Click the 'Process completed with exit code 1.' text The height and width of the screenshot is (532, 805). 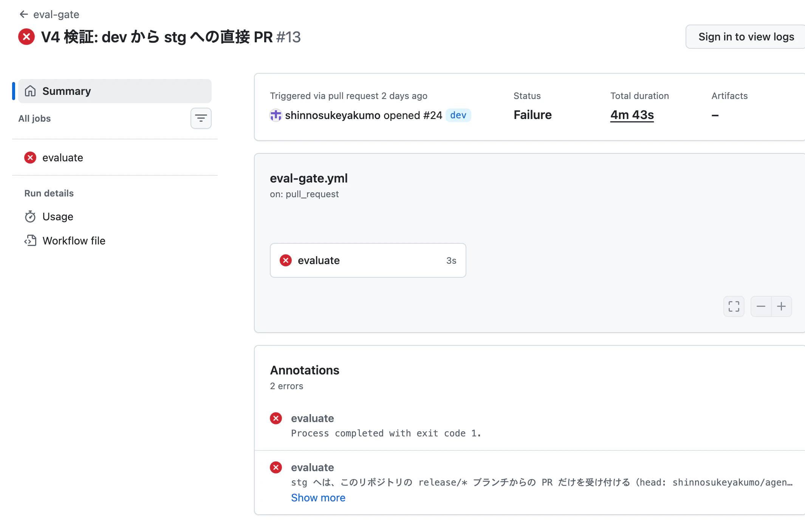click(386, 433)
